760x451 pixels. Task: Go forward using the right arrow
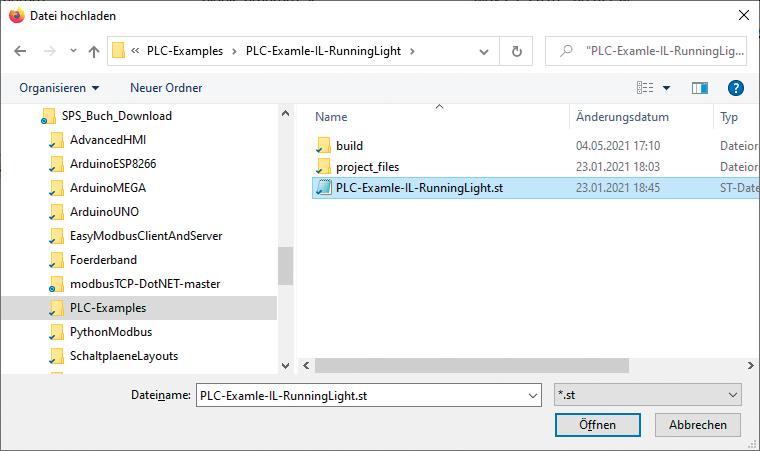50,51
